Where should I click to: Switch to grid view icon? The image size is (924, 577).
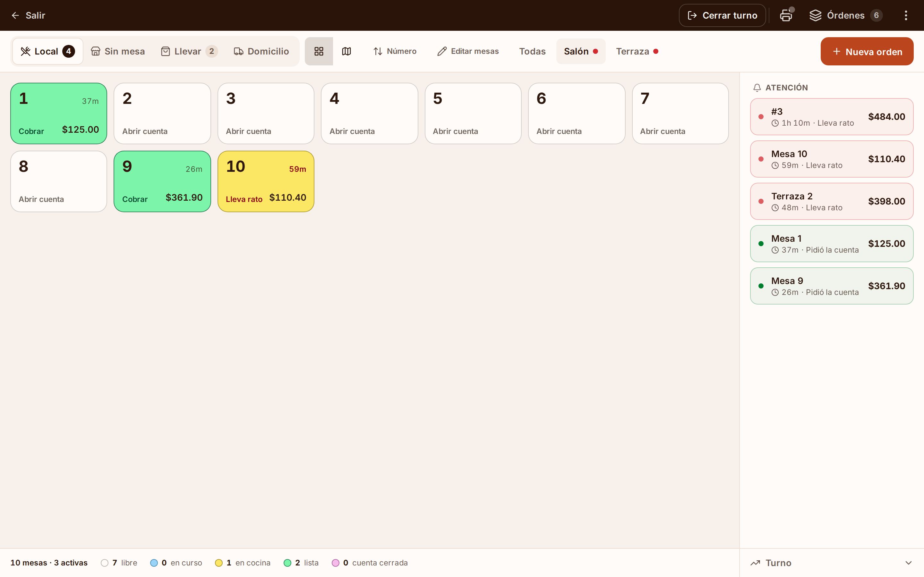coord(319,51)
